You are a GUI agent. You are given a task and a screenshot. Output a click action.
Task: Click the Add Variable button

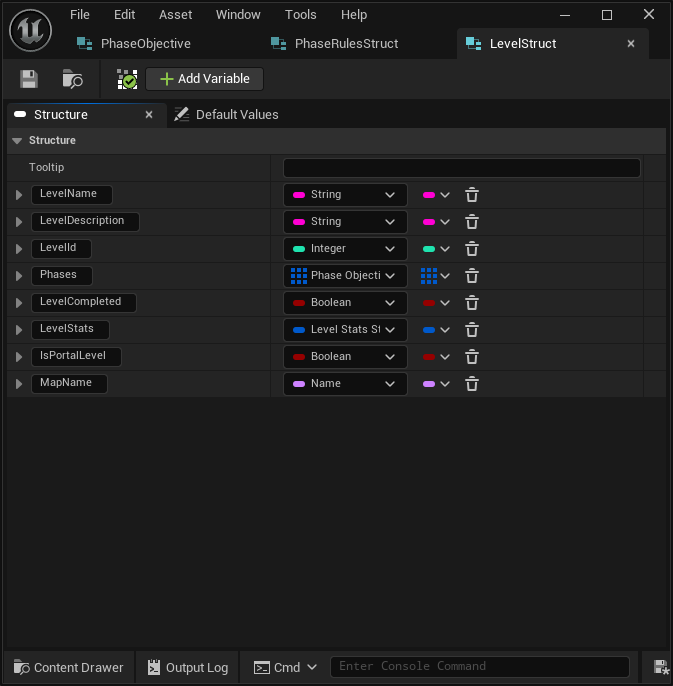click(205, 79)
